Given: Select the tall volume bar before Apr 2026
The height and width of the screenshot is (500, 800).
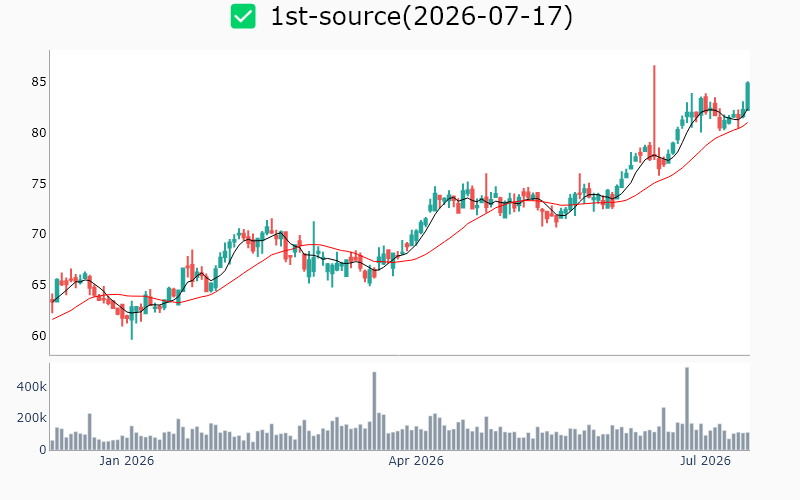Looking at the screenshot, I should click(x=374, y=411).
